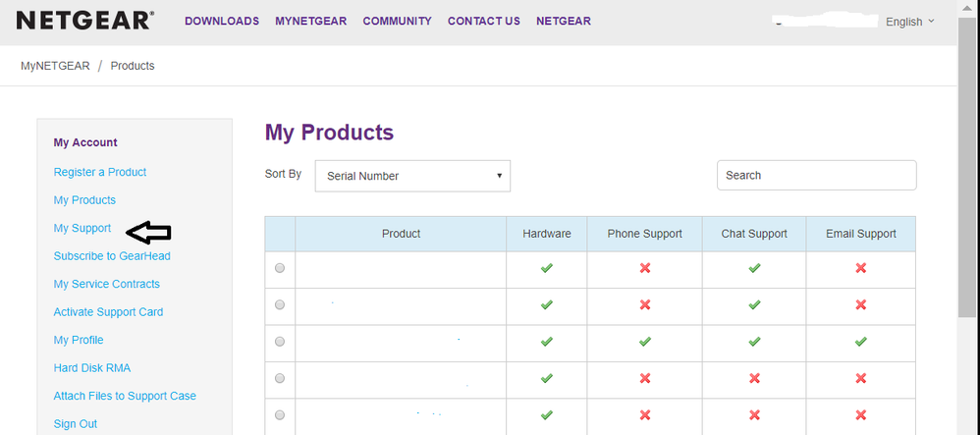Expand the English language selector

point(909,22)
